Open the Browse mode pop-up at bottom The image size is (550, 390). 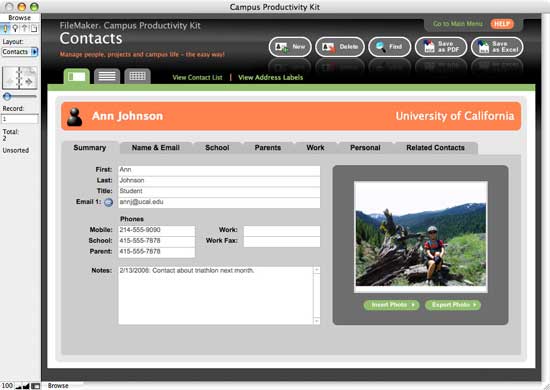pos(58,385)
